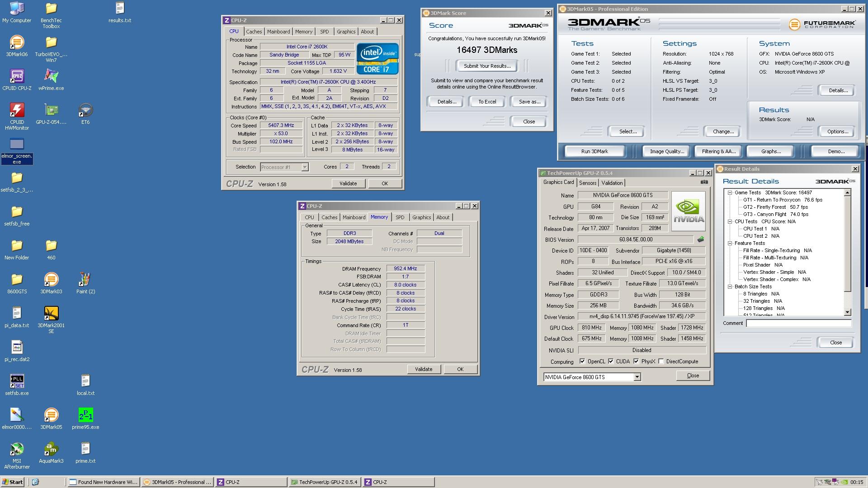The image size is (868, 488).
Task: Click Internet Explorer quick launch icon
Action: click(35, 482)
